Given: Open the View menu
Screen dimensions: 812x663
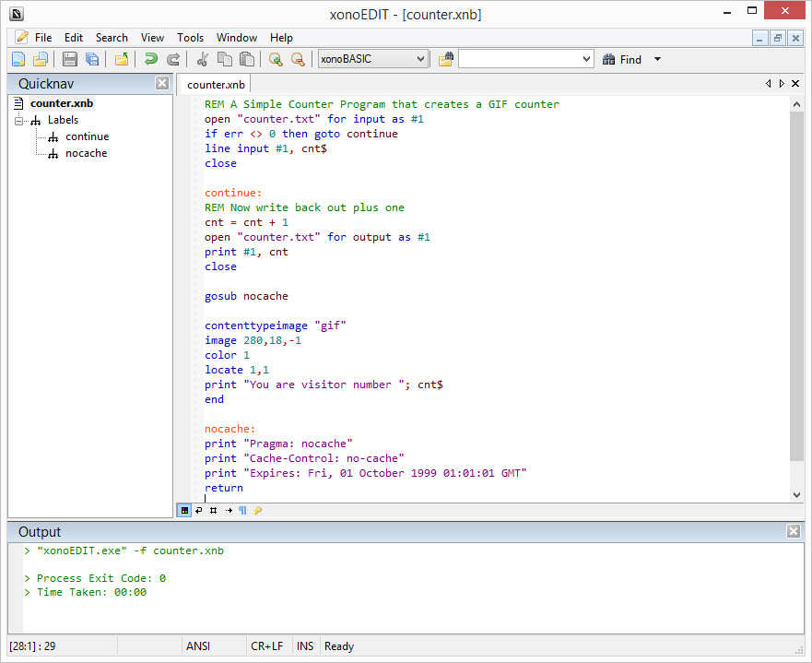Looking at the screenshot, I should coord(152,38).
